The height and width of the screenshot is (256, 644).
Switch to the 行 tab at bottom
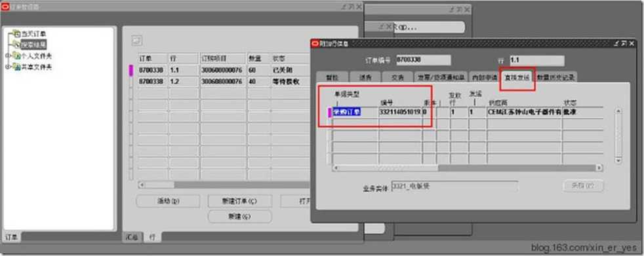(x=152, y=237)
